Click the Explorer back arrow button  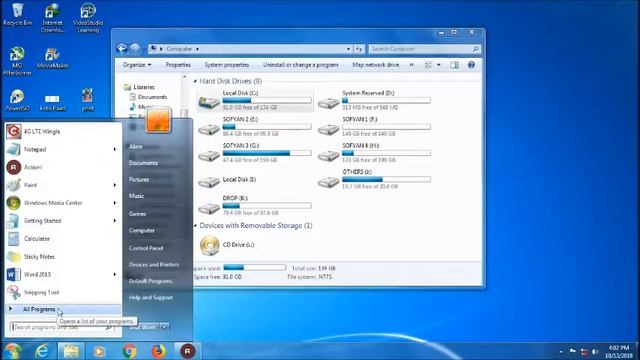(122, 49)
